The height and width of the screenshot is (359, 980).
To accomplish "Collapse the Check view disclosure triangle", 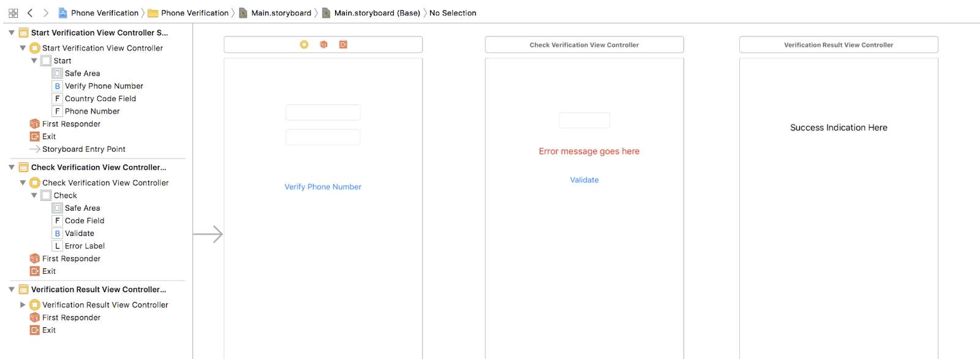I will [34, 196].
